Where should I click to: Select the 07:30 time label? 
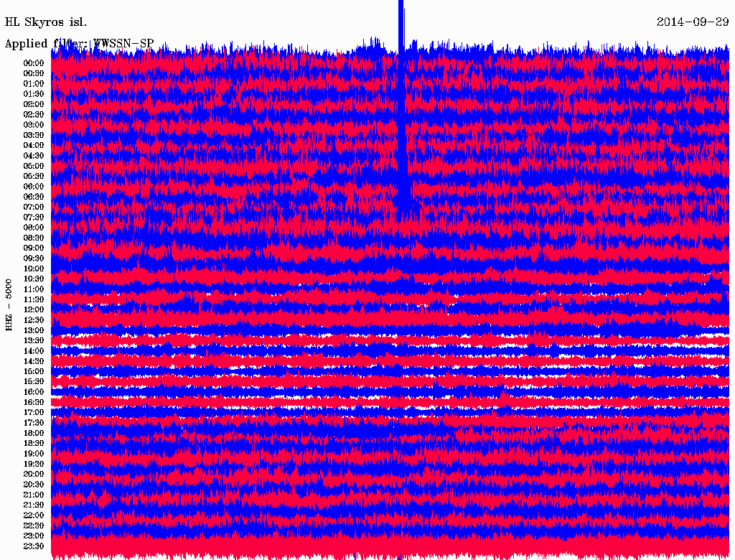point(34,217)
